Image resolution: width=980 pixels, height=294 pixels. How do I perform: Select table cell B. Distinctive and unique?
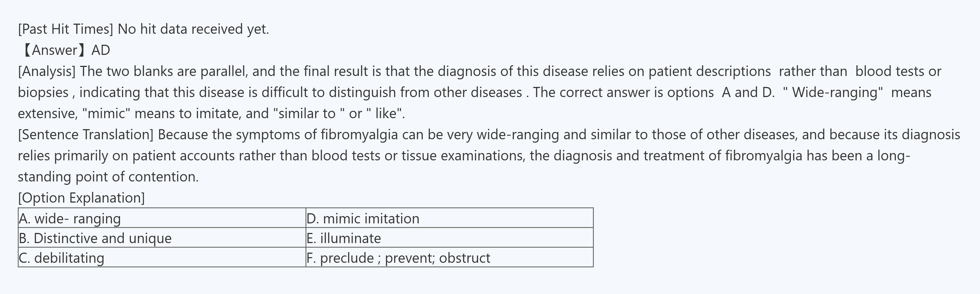coord(95,239)
